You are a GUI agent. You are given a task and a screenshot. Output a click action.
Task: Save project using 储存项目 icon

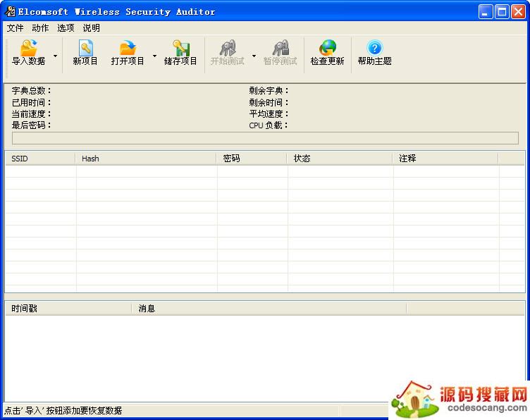click(x=181, y=49)
